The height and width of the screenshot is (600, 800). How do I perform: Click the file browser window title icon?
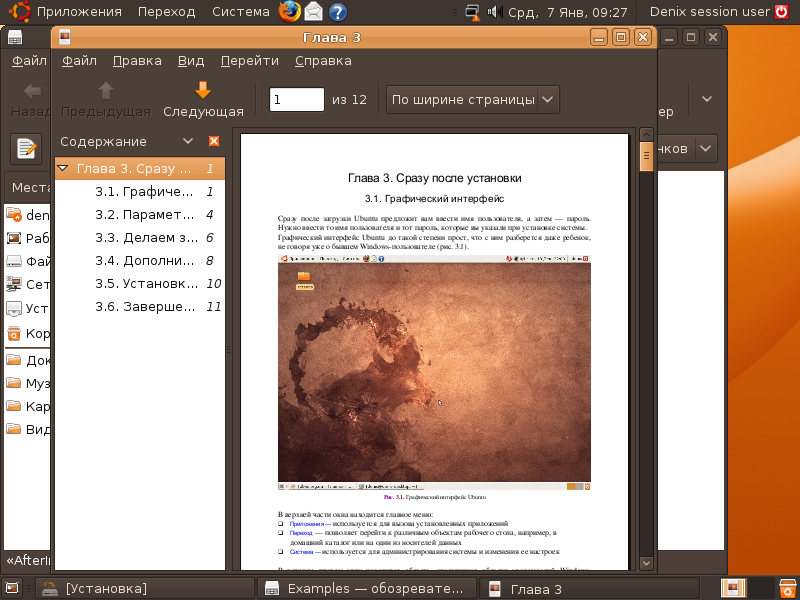(x=15, y=37)
